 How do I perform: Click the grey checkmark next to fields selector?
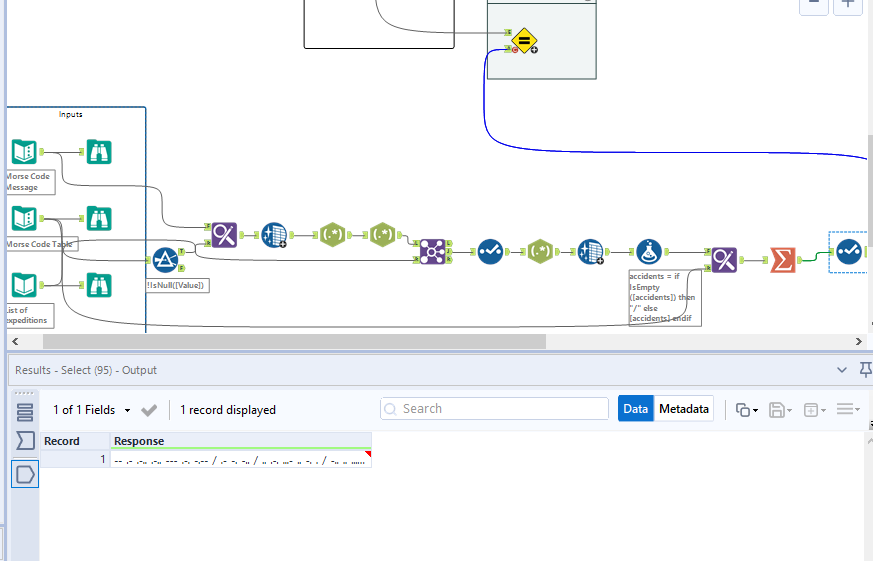pos(149,410)
